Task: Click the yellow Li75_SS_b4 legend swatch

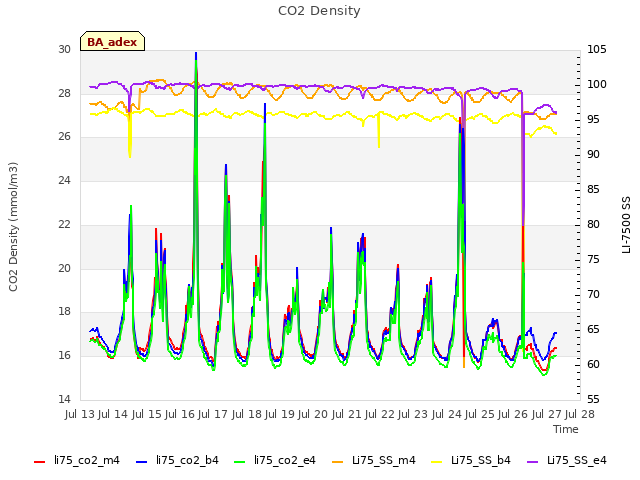Action: tap(437, 462)
